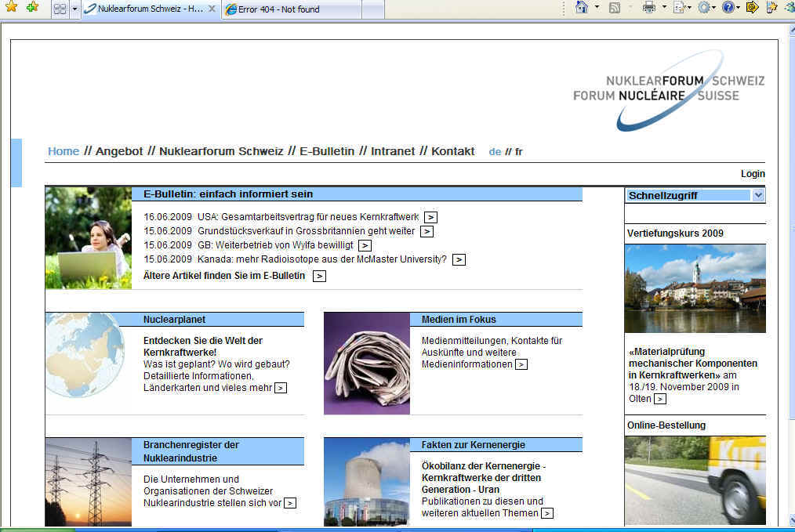The width and height of the screenshot is (795, 532).
Task: Open the Kontakt menu item
Action: (x=452, y=151)
